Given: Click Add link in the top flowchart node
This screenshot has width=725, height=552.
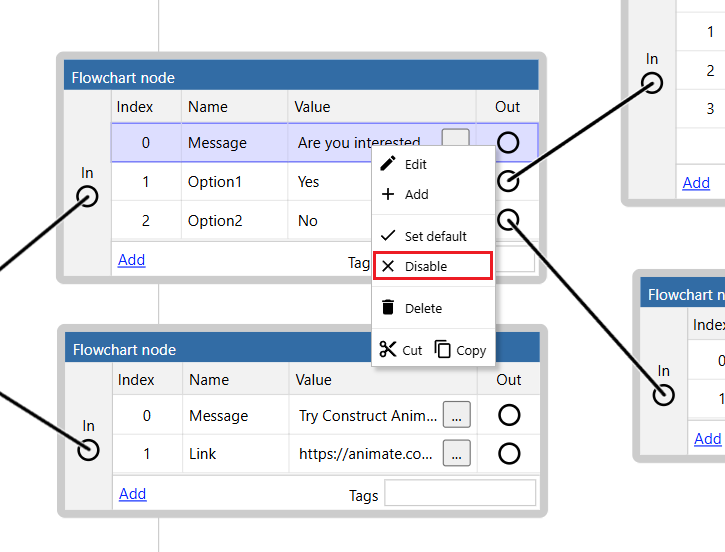Looking at the screenshot, I should [x=131, y=260].
